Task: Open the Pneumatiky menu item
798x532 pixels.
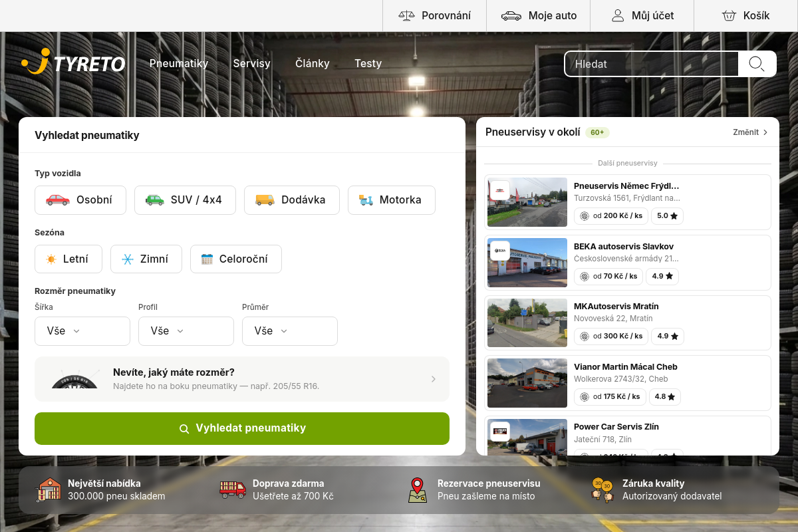Action: (x=179, y=63)
